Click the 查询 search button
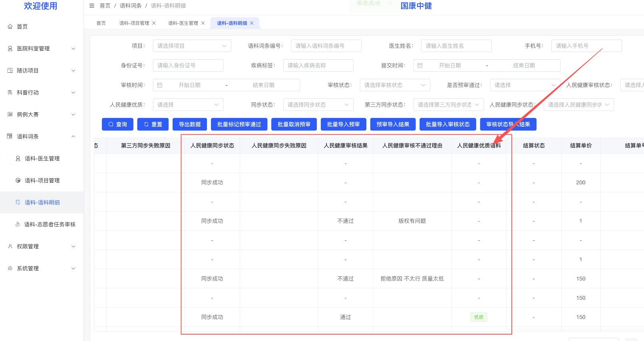 pos(117,124)
